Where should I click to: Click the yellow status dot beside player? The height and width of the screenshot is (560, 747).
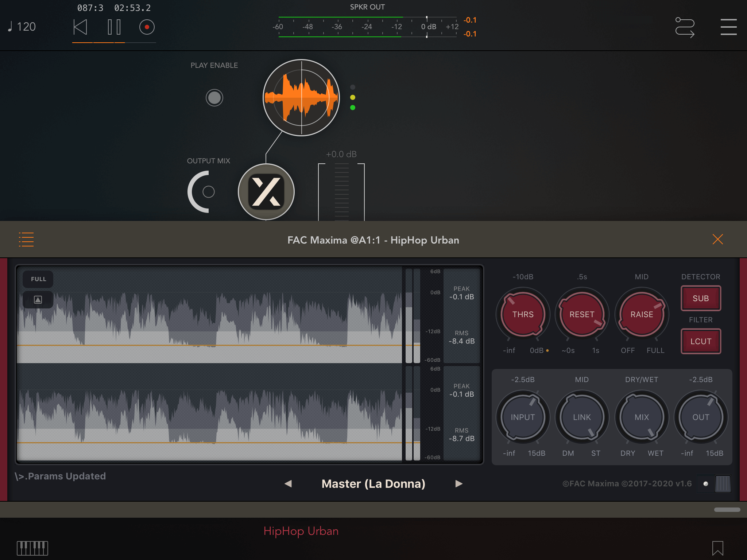pyautogui.click(x=352, y=97)
